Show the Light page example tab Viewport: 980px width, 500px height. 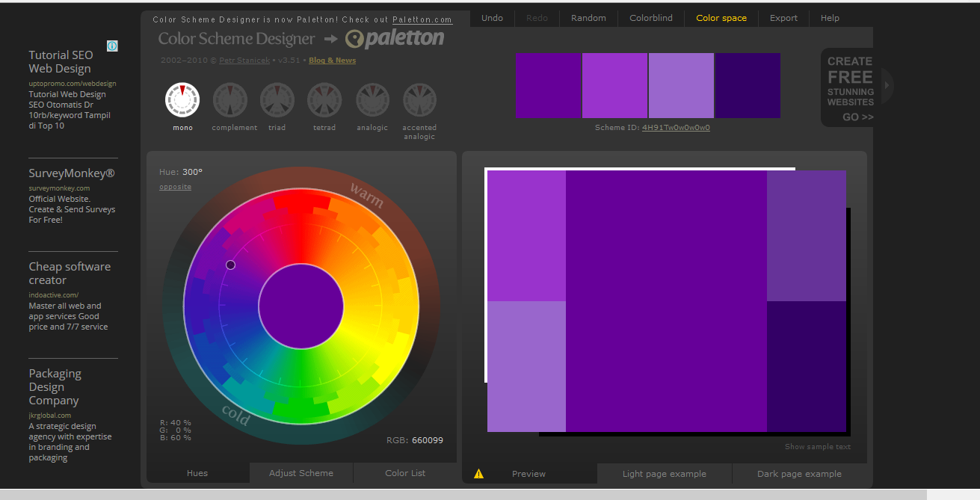point(665,474)
